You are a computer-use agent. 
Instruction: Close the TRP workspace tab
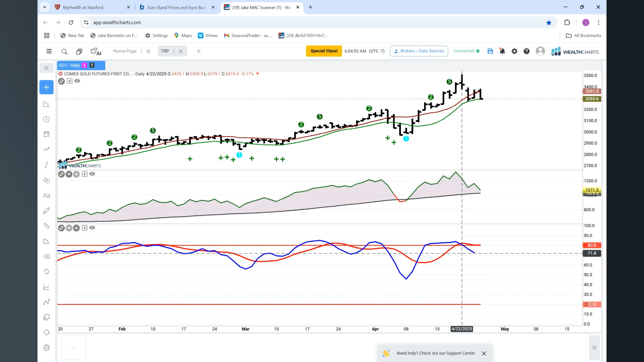click(181, 51)
